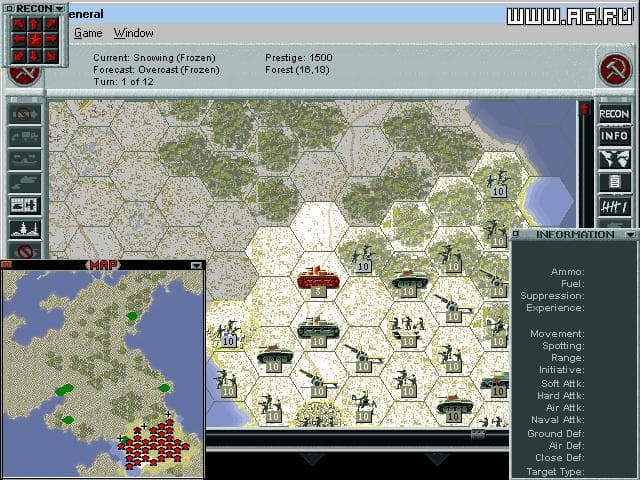The width and height of the screenshot is (640, 480).
Task: Toggle the tank and plane air/ground view
Action: (24, 206)
